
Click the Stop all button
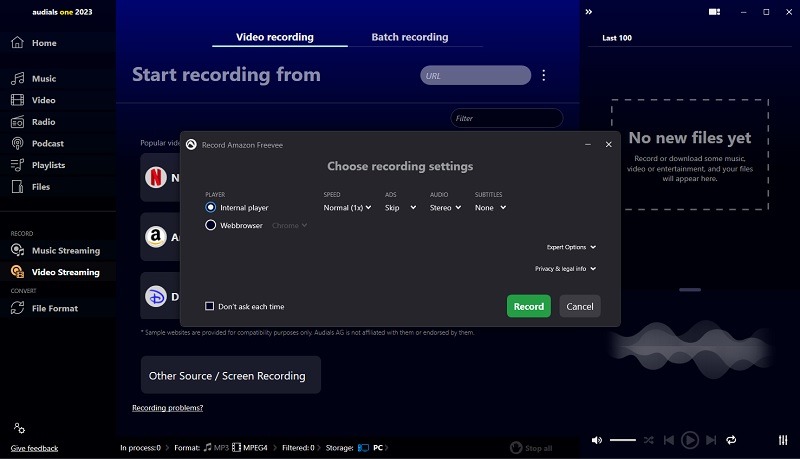(x=531, y=448)
